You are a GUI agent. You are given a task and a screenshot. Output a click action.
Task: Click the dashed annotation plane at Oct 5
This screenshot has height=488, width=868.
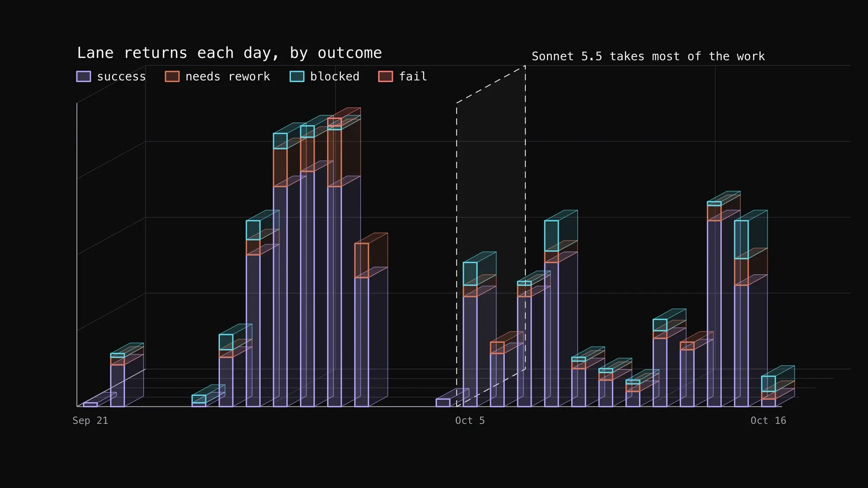[491, 236]
